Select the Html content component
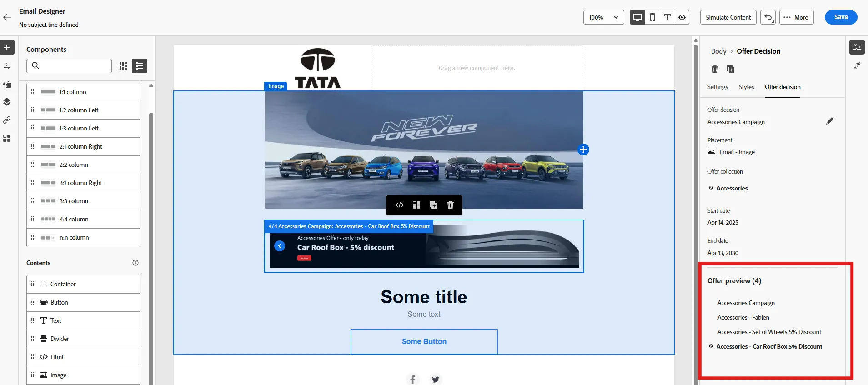 coord(83,357)
